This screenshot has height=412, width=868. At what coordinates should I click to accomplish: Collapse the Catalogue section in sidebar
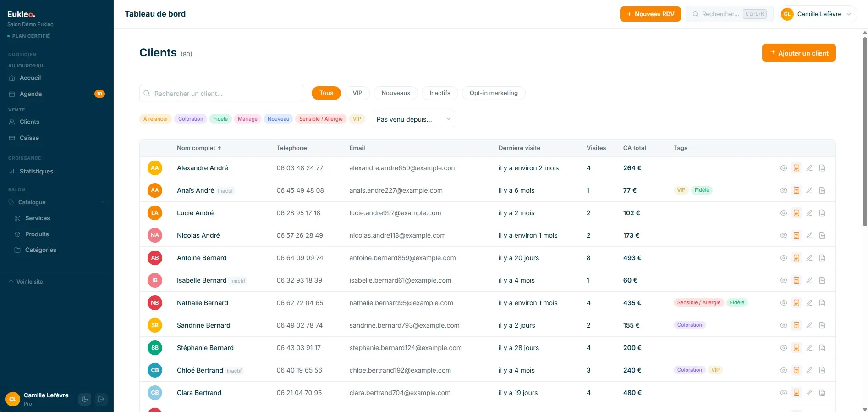point(57,202)
